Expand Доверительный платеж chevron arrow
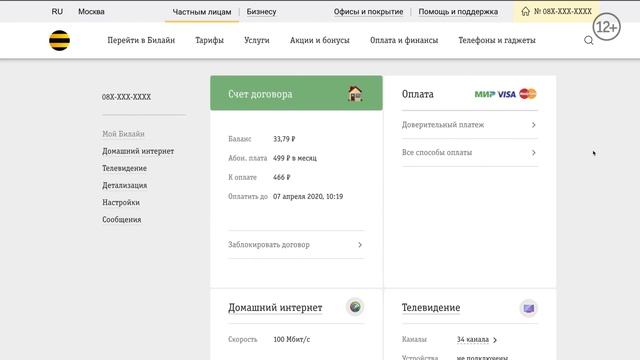The height and width of the screenshot is (360, 640). point(533,125)
